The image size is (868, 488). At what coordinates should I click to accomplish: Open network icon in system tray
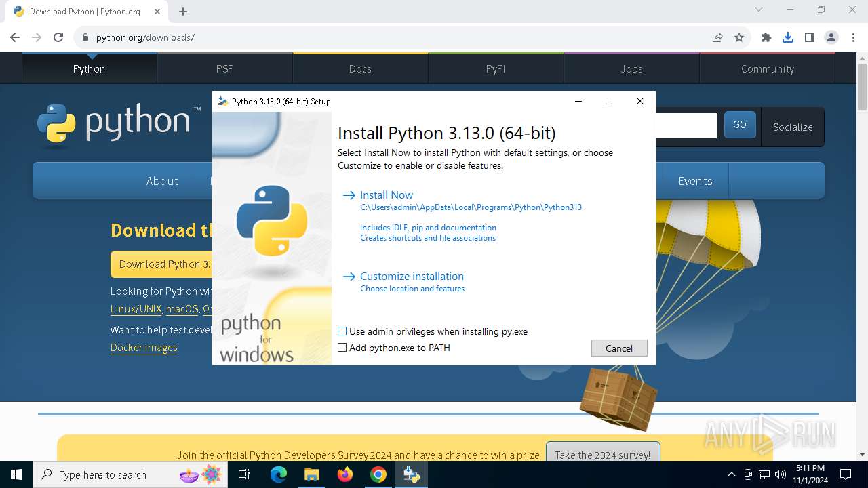coord(764,474)
